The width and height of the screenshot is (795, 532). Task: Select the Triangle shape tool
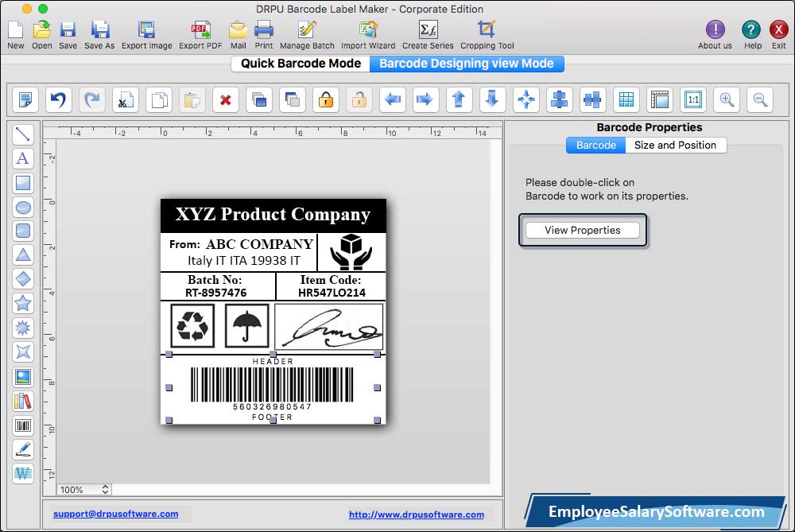tap(23, 254)
